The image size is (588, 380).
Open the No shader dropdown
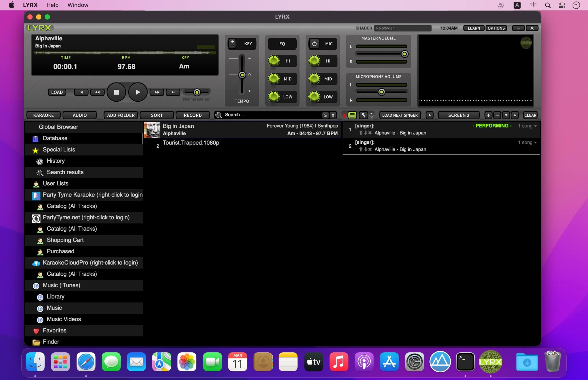(402, 28)
